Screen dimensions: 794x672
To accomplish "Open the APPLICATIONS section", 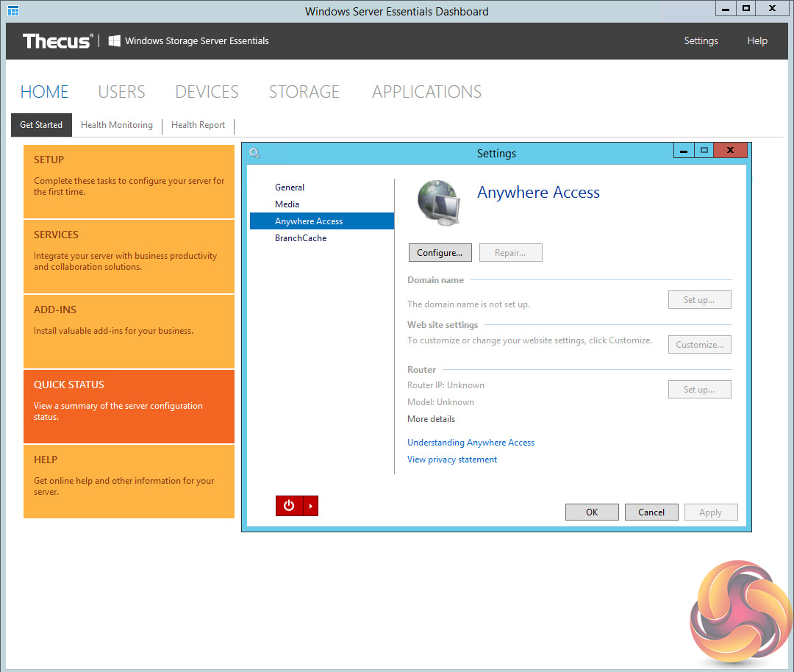I will (x=426, y=92).
